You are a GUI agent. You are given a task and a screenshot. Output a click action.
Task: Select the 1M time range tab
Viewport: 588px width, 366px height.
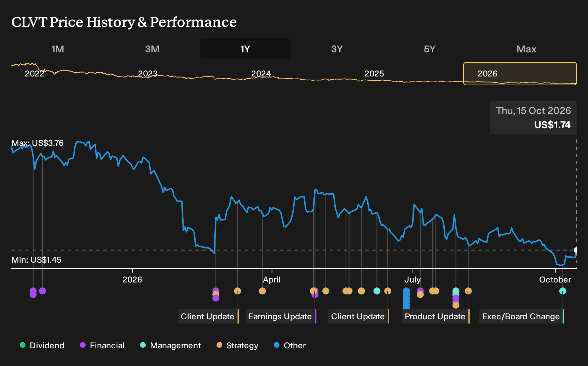58,49
